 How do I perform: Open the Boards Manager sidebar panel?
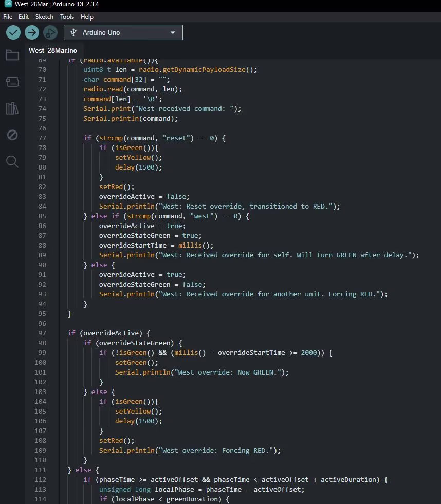(x=12, y=82)
